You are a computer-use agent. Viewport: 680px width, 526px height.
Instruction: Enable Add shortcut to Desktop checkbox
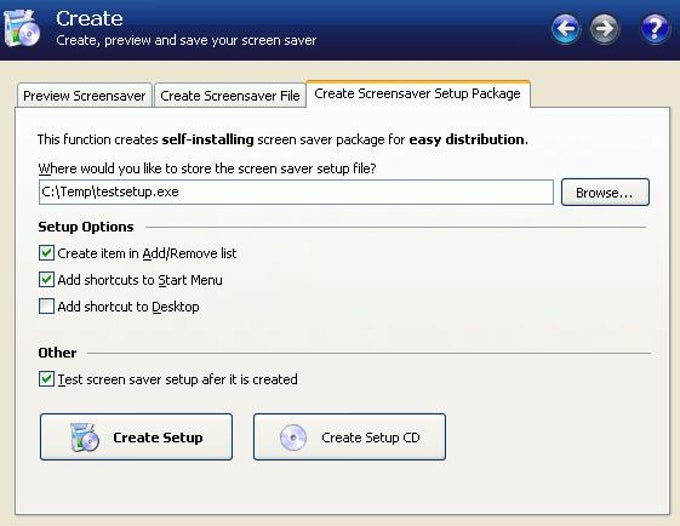coord(47,307)
